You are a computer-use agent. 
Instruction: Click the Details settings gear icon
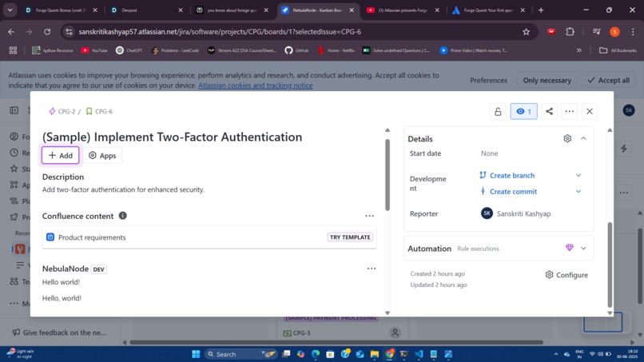pyautogui.click(x=567, y=138)
